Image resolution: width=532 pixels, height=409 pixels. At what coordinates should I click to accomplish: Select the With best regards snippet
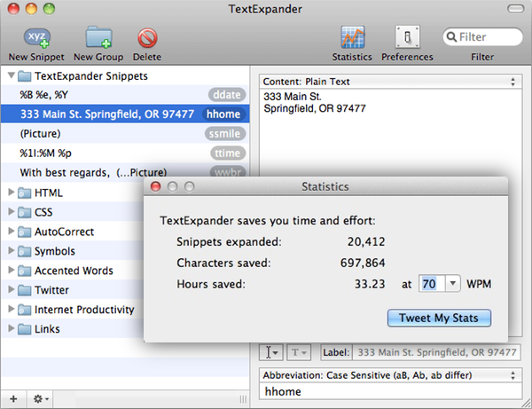coord(125,172)
